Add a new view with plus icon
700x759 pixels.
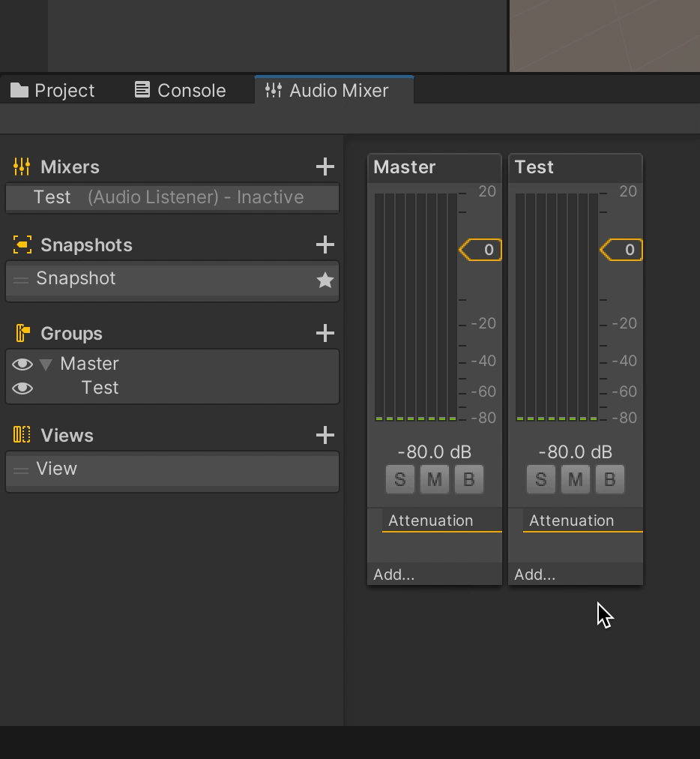tap(325, 435)
